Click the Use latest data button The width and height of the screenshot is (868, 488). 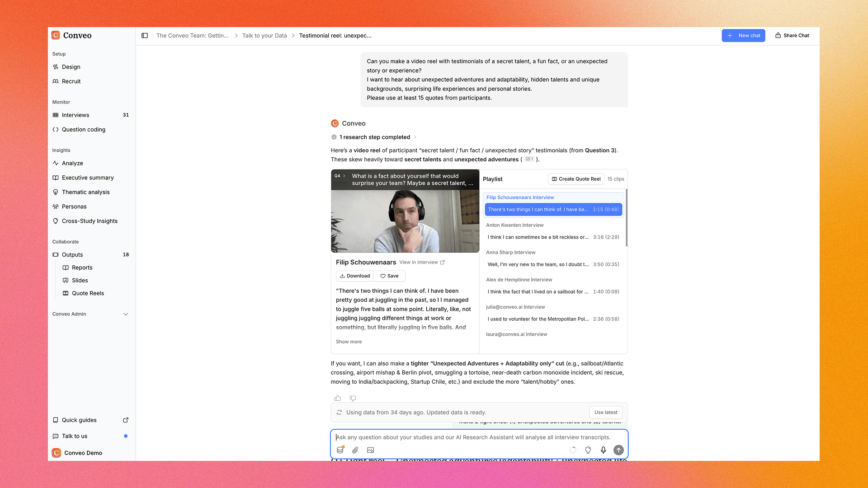606,412
